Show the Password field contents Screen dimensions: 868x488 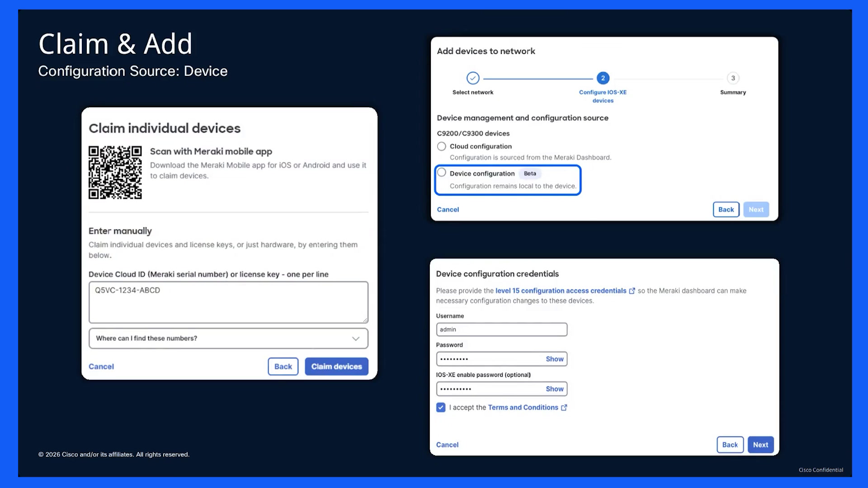pyautogui.click(x=554, y=359)
